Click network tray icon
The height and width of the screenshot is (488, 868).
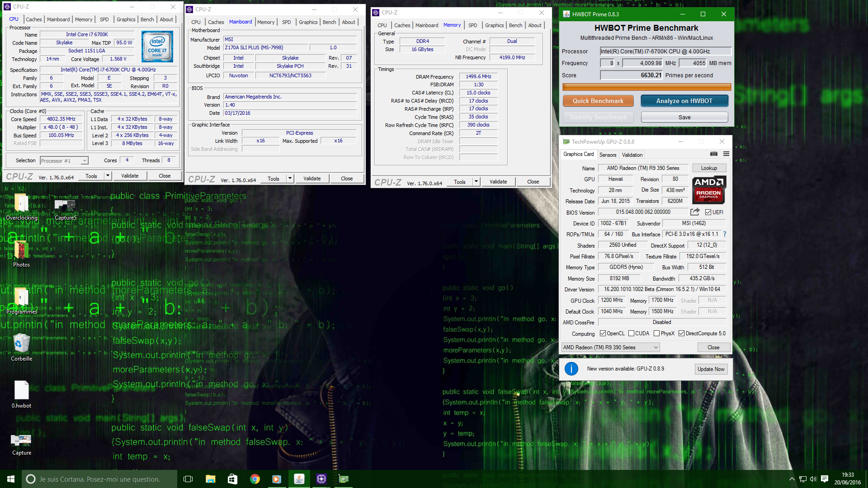tap(803, 479)
